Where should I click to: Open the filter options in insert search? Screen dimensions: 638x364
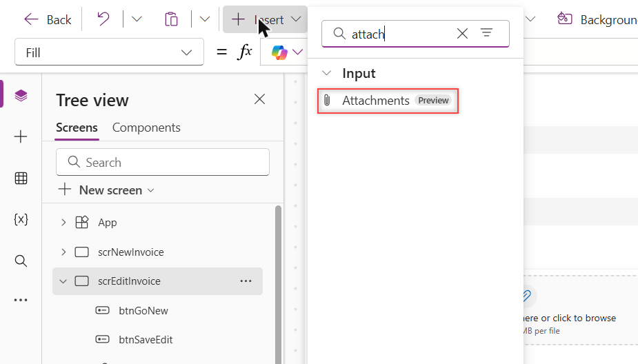(487, 32)
